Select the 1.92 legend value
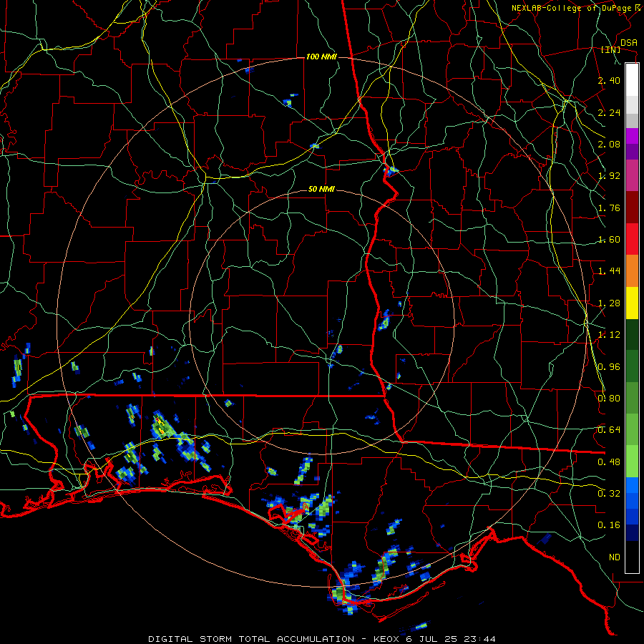644x644 pixels. pos(609,176)
